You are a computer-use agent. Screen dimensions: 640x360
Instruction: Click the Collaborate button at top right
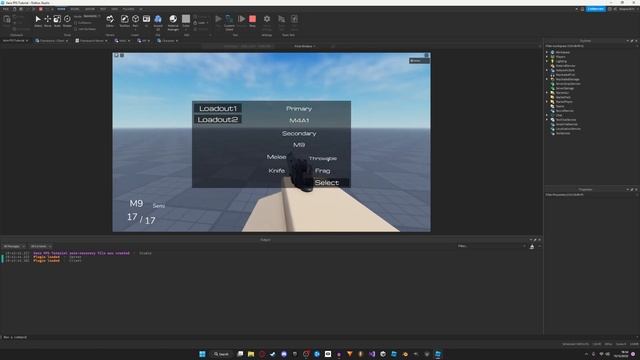pos(596,9)
